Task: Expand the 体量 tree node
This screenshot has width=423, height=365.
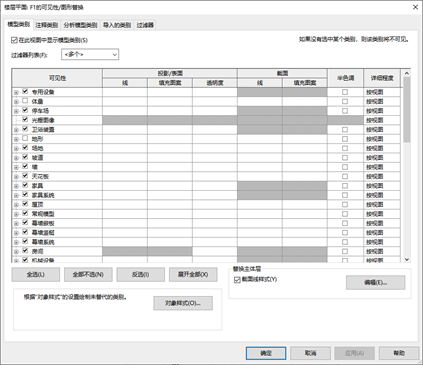Action: [16, 102]
